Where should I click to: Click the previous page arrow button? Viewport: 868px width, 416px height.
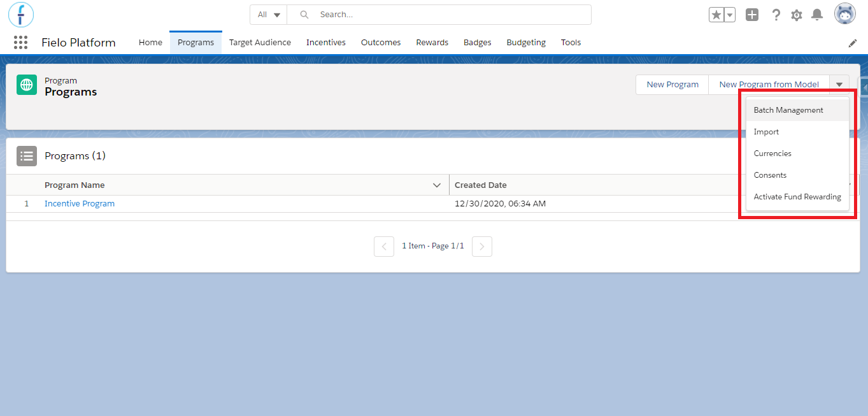[384, 246]
